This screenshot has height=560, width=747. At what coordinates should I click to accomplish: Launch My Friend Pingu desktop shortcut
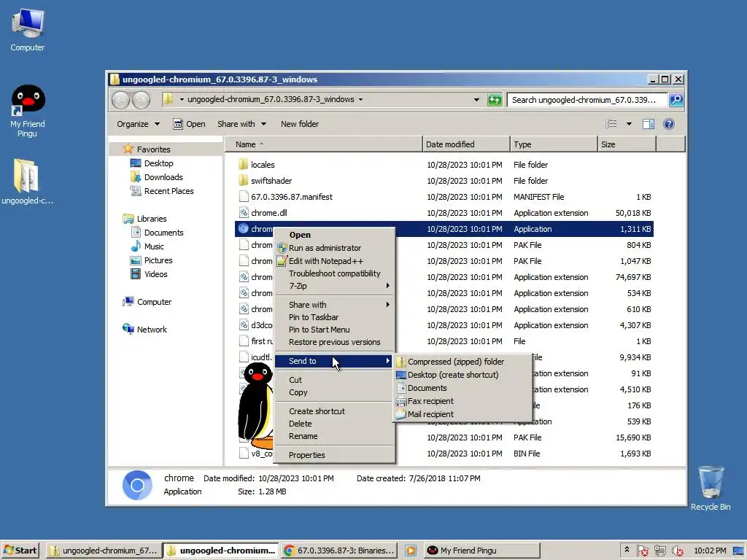point(28,111)
